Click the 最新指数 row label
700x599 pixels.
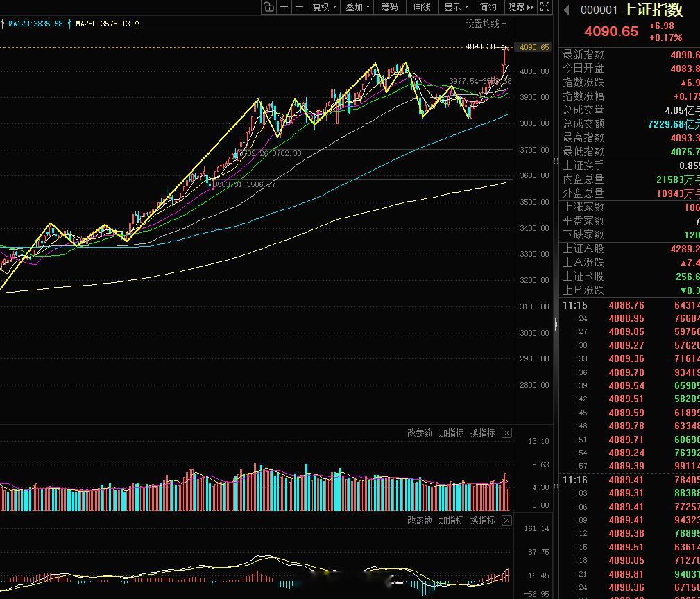(583, 54)
